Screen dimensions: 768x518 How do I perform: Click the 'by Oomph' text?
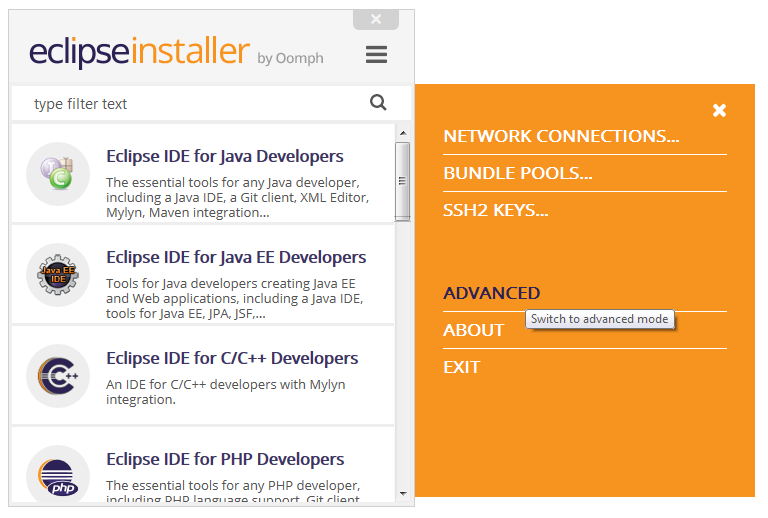click(x=290, y=58)
